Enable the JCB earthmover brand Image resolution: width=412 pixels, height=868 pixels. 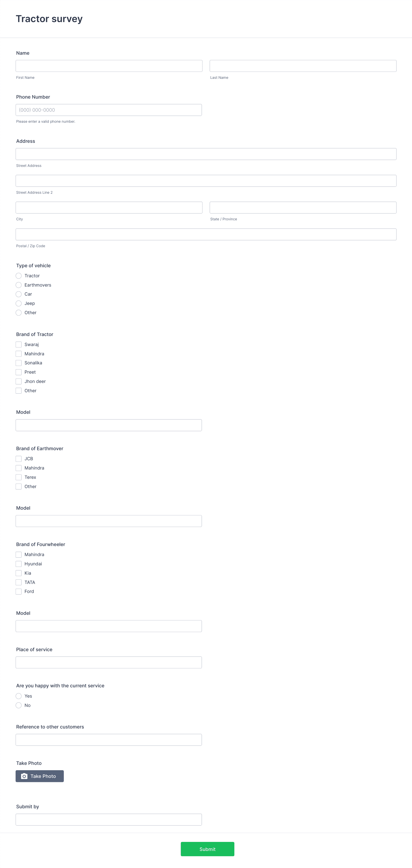(19, 459)
